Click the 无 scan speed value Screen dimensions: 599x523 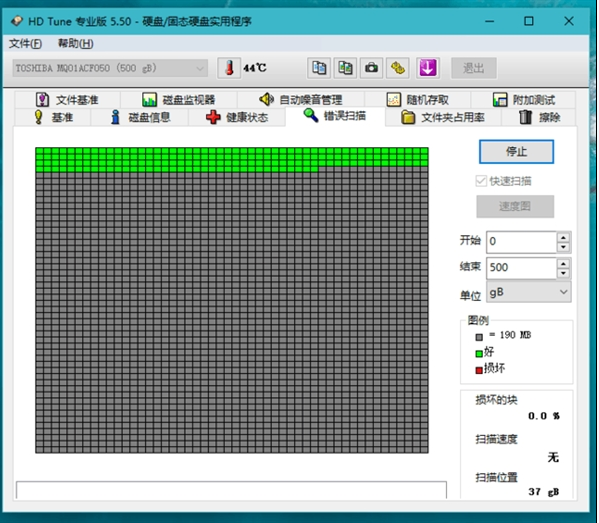[x=553, y=457]
